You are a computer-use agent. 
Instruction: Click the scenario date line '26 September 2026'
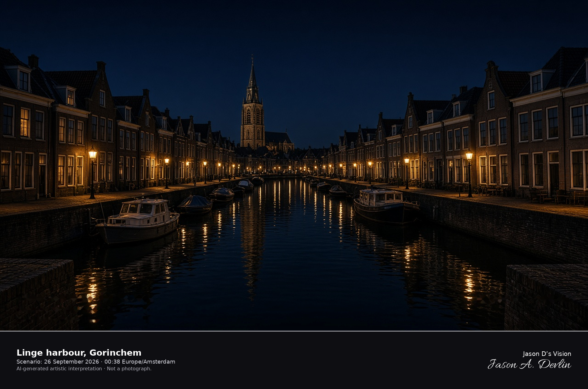pos(71,362)
